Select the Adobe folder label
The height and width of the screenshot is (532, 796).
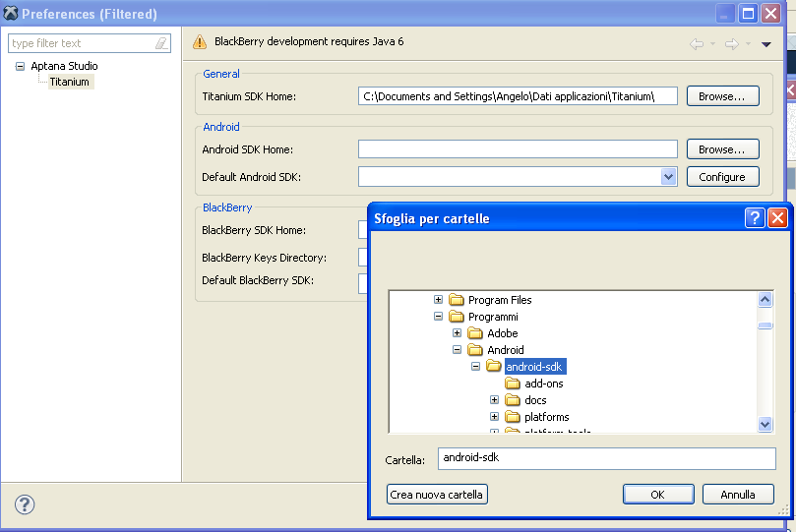pos(502,333)
